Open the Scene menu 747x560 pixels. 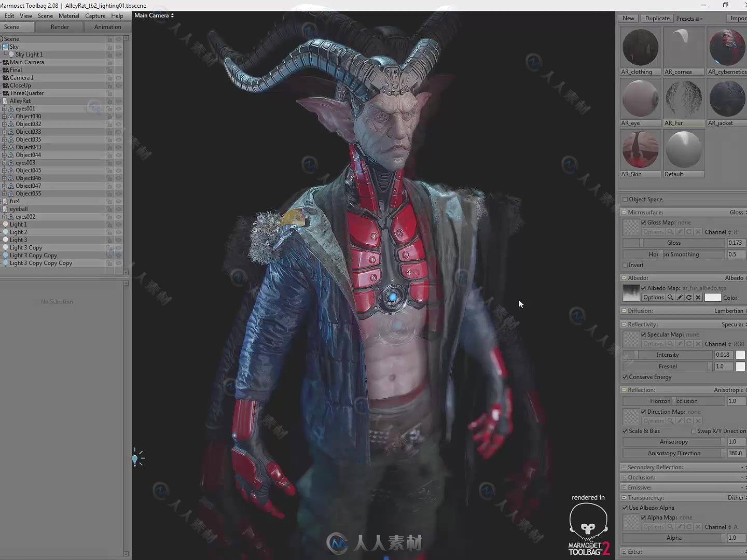pos(45,16)
